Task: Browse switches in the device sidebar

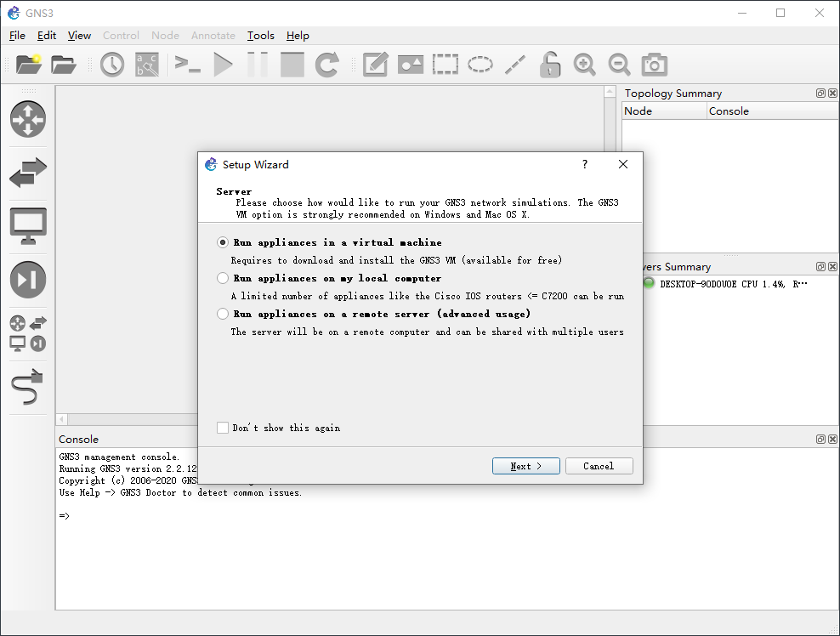Action: tap(28, 173)
